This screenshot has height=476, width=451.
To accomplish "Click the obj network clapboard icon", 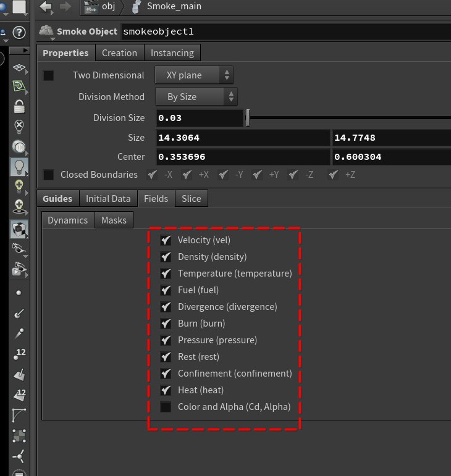I will [x=91, y=7].
